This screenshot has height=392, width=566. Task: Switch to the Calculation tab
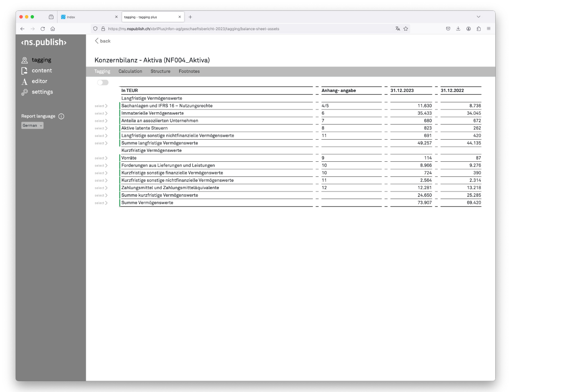click(x=130, y=71)
